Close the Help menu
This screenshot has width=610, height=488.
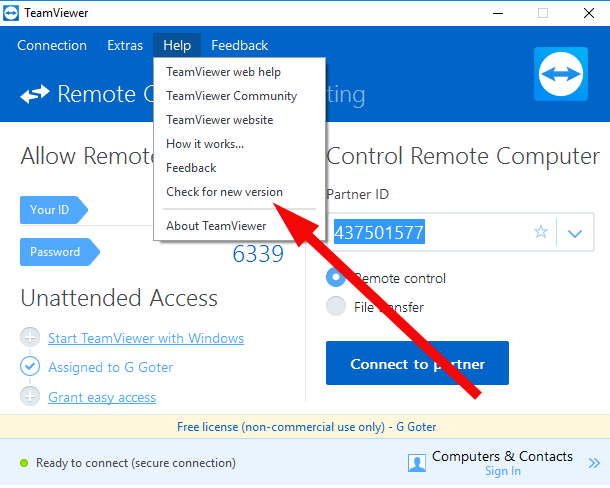(x=177, y=46)
